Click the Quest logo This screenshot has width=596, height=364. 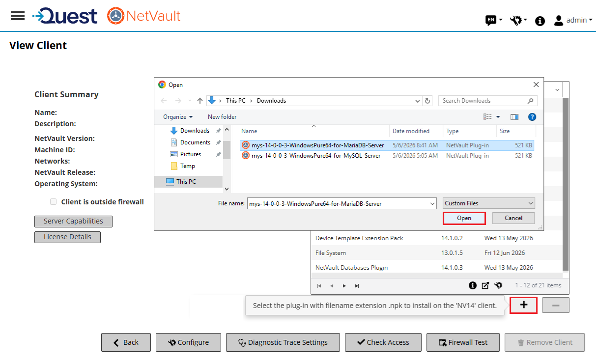point(65,16)
